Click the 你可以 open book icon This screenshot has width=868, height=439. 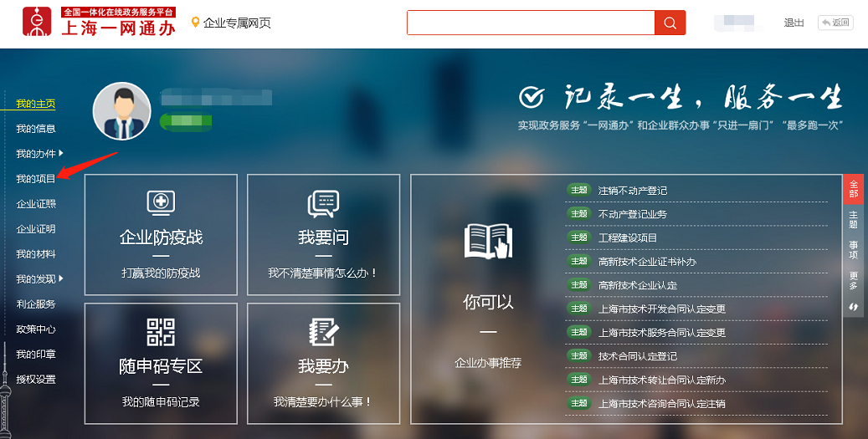pos(488,241)
